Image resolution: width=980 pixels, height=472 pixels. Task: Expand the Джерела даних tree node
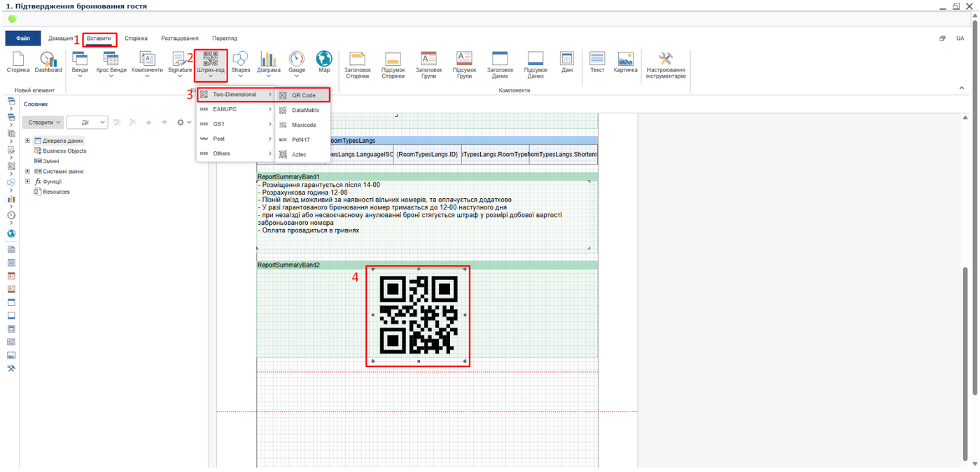pos(27,141)
